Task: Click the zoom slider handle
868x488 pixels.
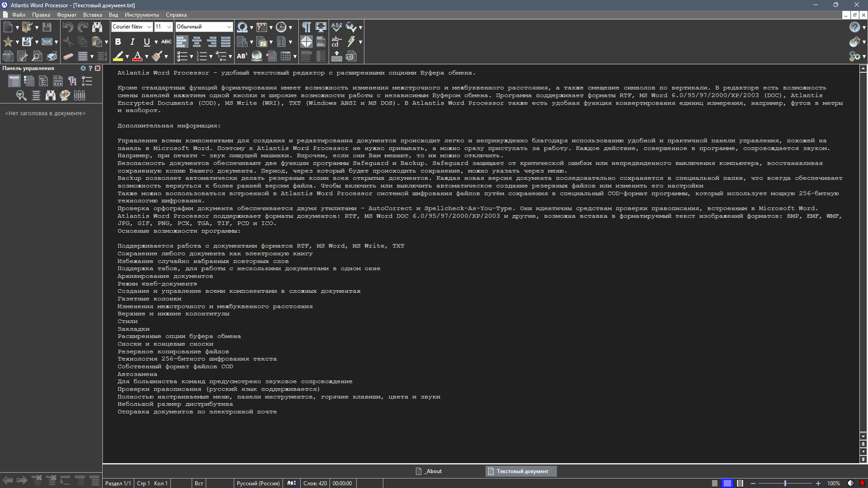Action: 785,483
